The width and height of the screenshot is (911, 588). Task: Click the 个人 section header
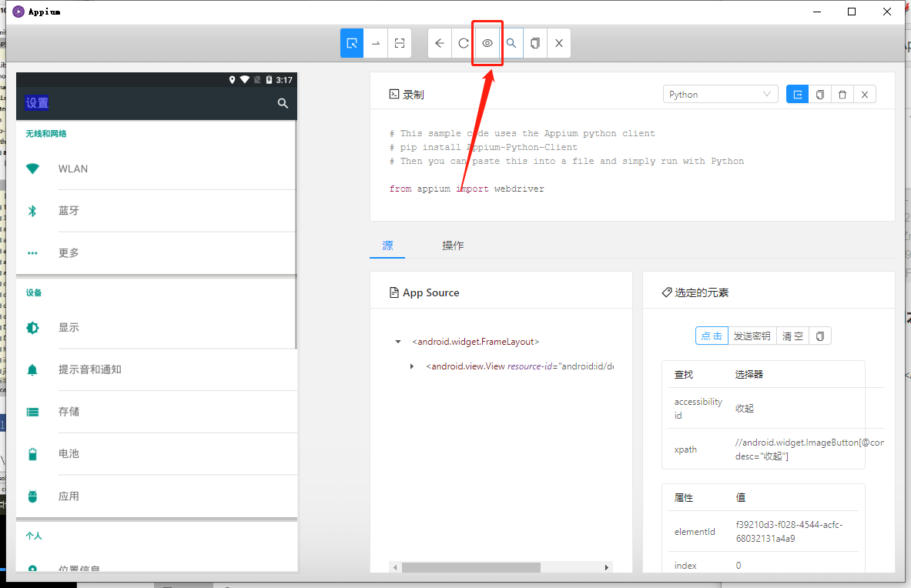click(34, 536)
